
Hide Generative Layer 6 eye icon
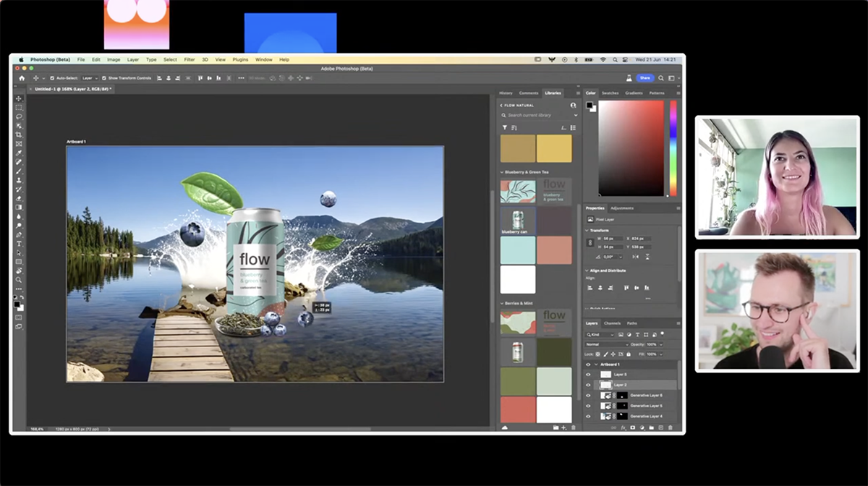pyautogui.click(x=589, y=396)
